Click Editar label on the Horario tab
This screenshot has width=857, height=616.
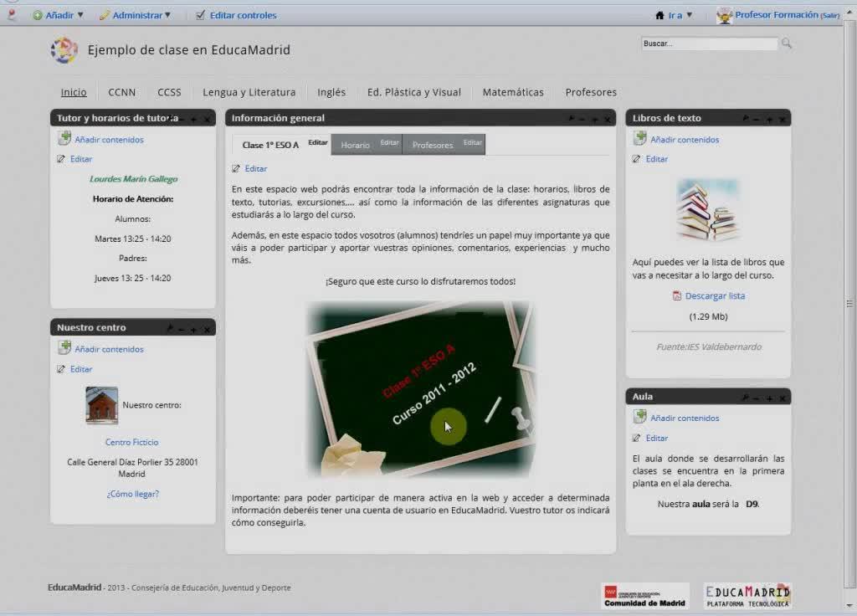390,142
